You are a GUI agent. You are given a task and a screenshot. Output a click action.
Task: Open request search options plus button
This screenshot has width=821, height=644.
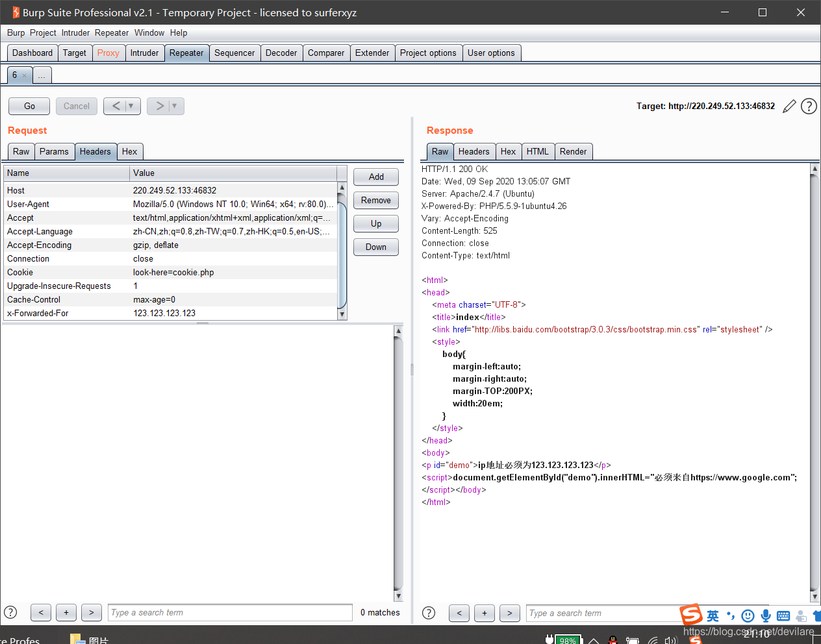tap(66, 612)
